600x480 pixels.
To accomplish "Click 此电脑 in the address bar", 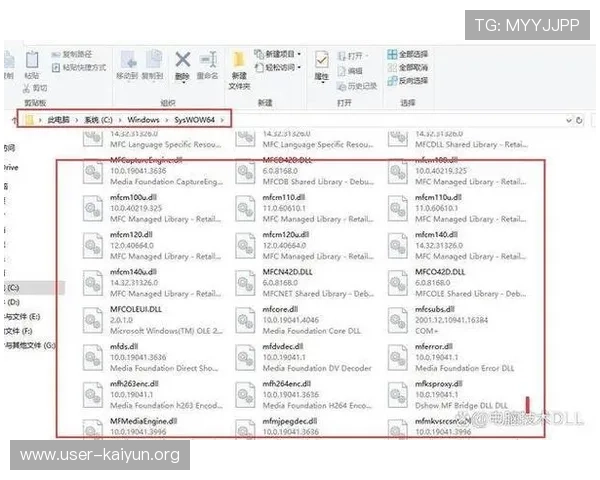I will point(58,120).
